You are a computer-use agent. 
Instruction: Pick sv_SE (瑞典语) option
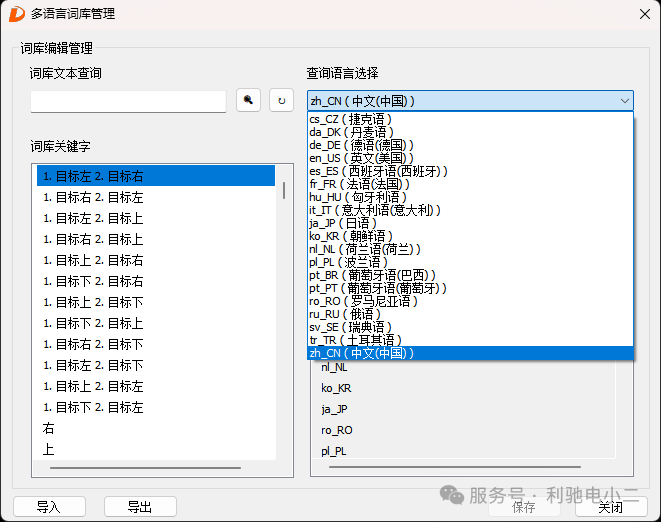[x=470, y=327]
